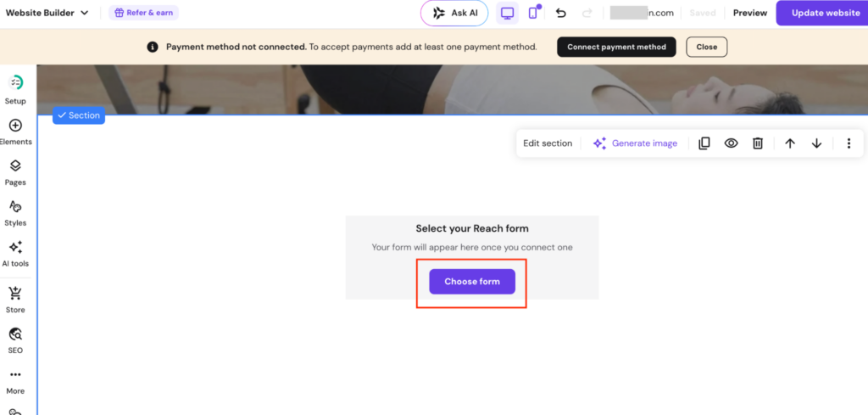Open AI tools in sidebar

click(15, 254)
